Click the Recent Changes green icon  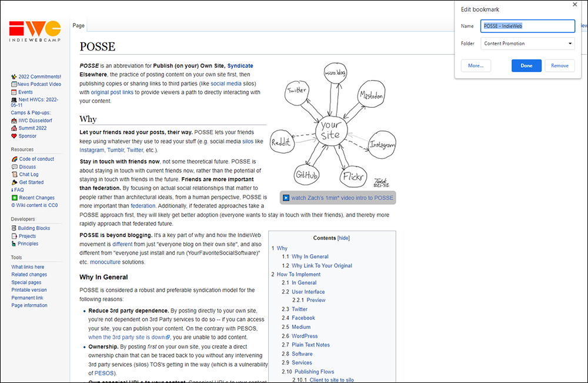pos(14,198)
